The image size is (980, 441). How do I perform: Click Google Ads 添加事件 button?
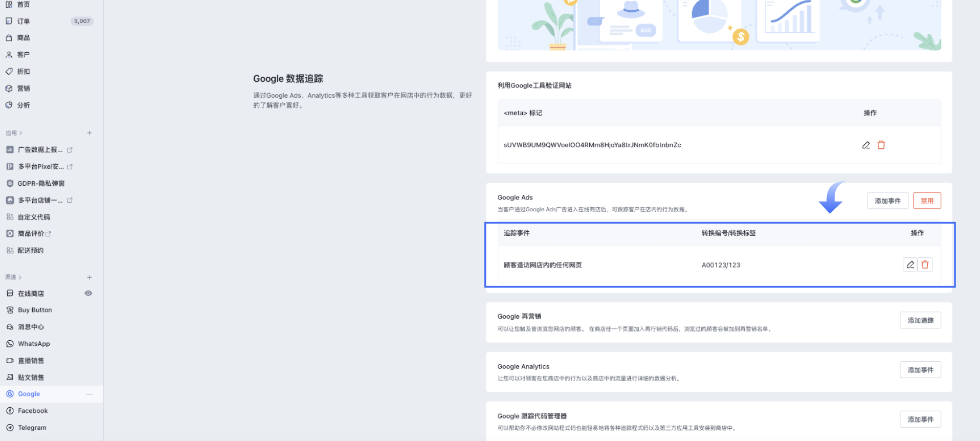(888, 201)
